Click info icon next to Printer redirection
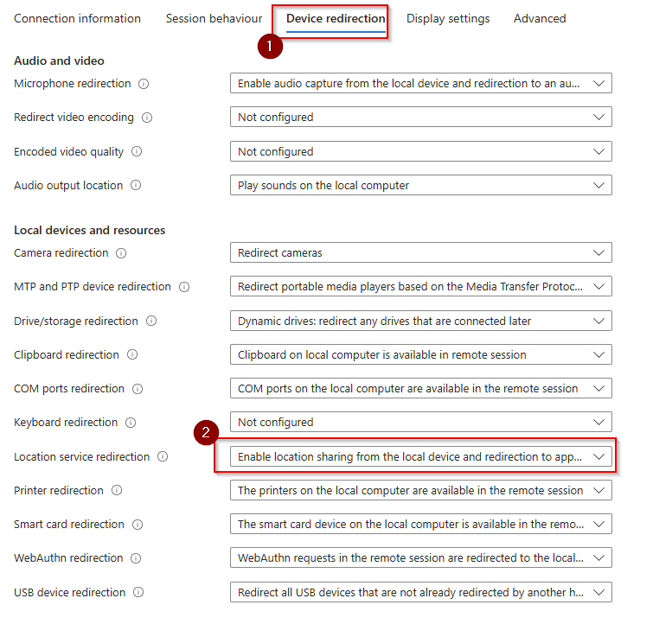The height and width of the screenshot is (624, 672). (x=117, y=491)
